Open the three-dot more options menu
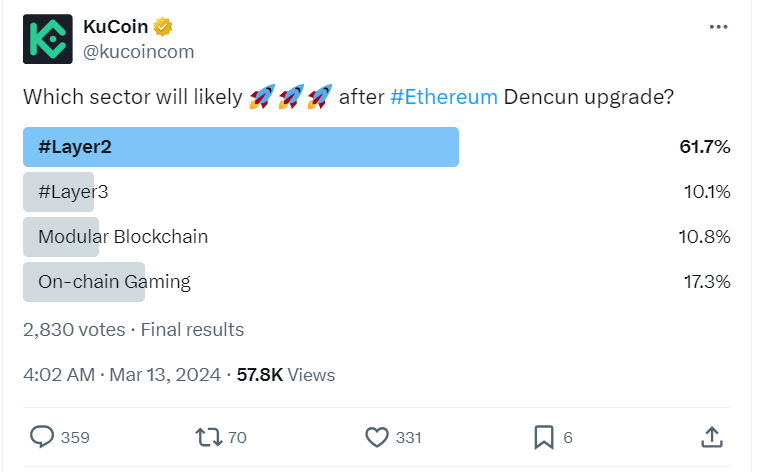Image resolution: width=766 pixels, height=472 pixels. [x=718, y=27]
